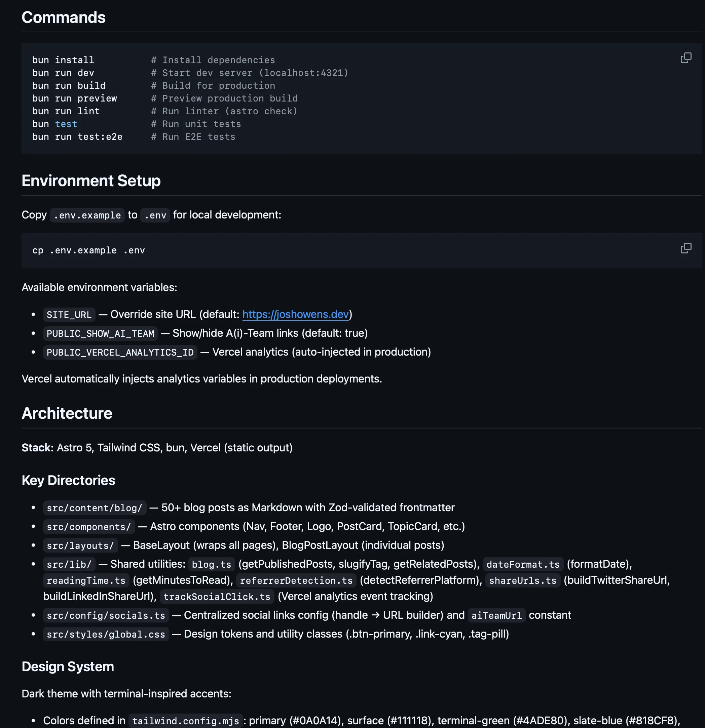The image size is (705, 728).
Task: Click the copy icon beside bun install commands
Action: click(686, 57)
